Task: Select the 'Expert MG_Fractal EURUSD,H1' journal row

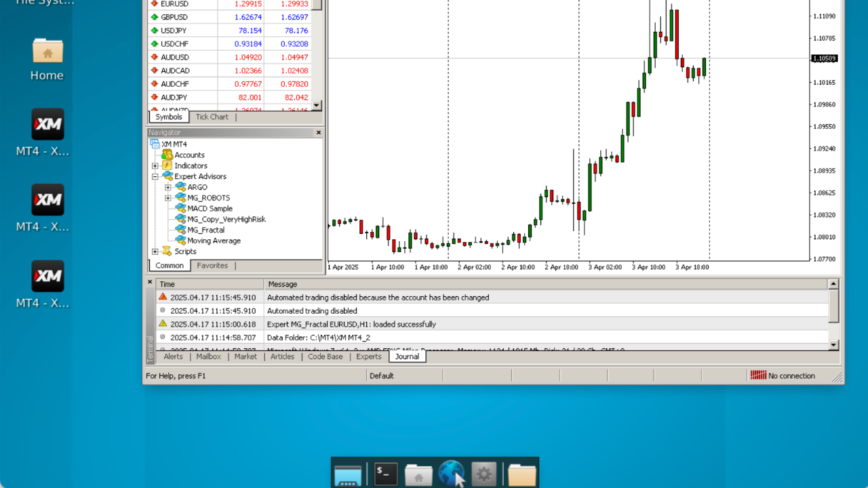Action: coord(492,324)
